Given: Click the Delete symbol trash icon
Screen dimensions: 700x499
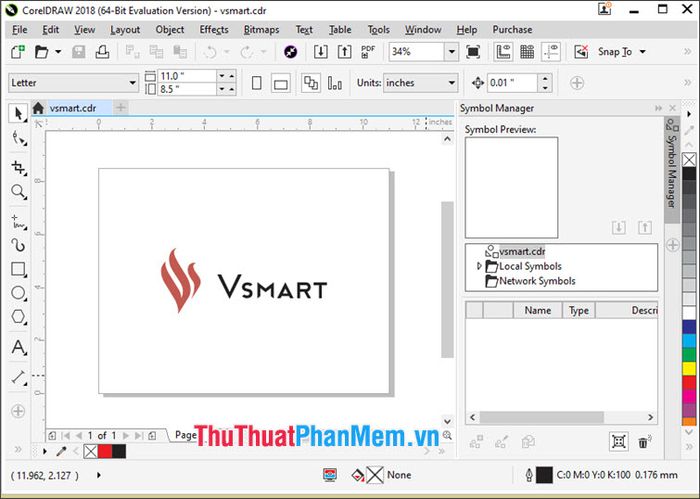Looking at the screenshot, I should 644,441.
